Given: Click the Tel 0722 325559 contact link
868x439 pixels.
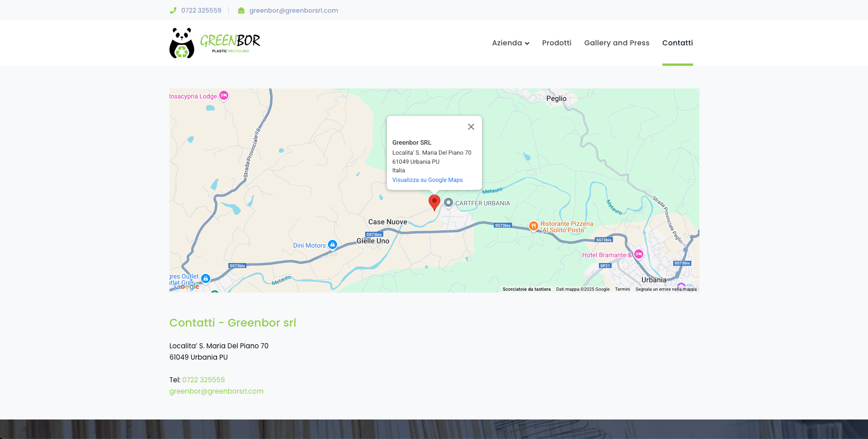Looking at the screenshot, I should tap(203, 380).
